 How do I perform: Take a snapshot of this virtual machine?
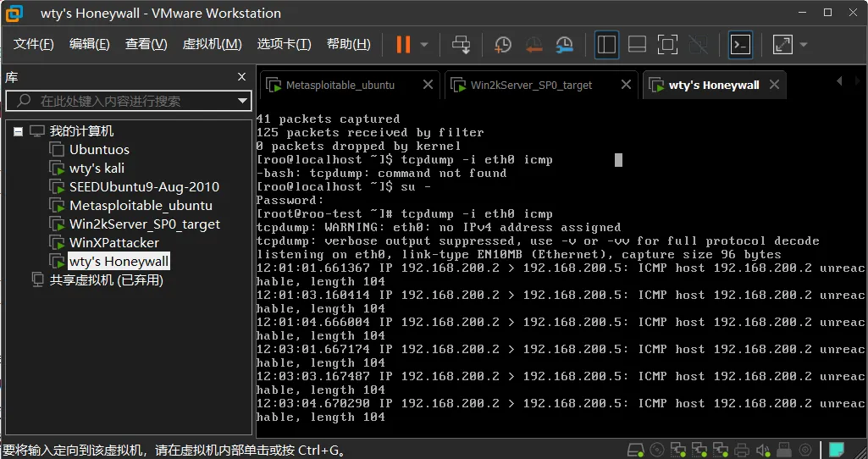pyautogui.click(x=503, y=44)
